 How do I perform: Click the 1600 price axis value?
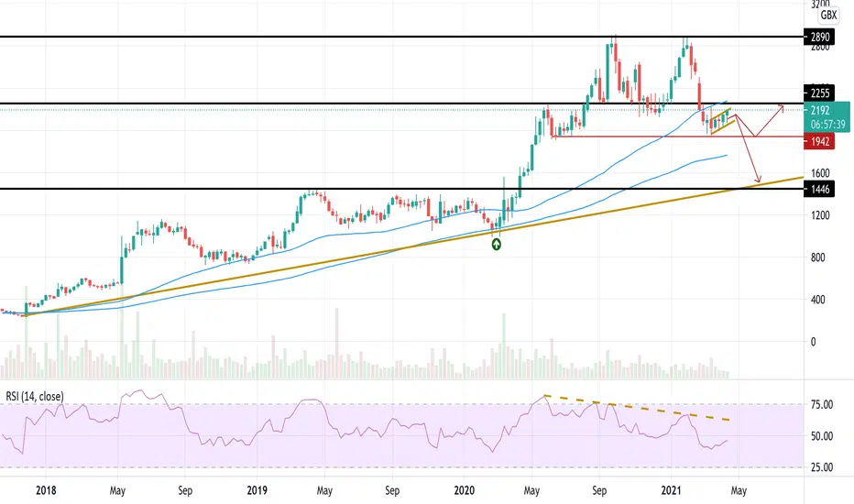820,173
